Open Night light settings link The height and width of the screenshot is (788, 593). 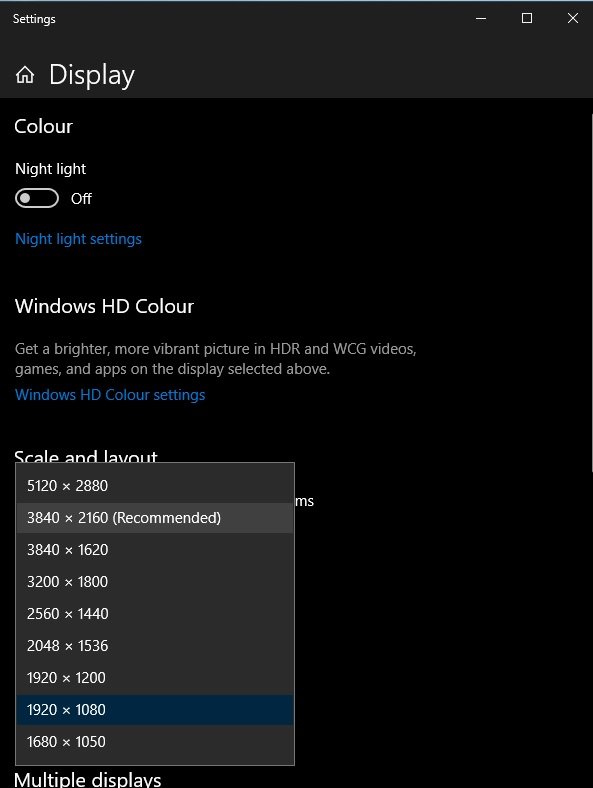click(x=78, y=239)
